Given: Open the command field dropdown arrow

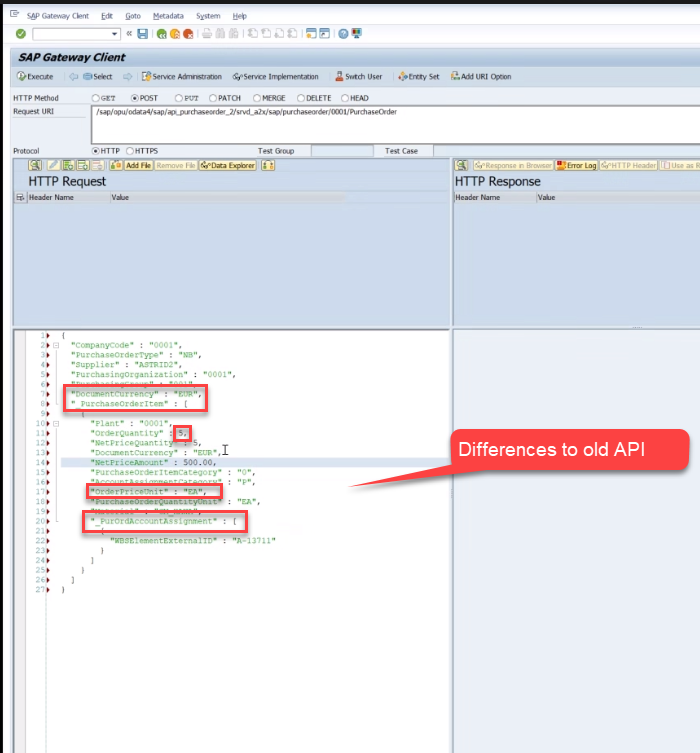Looking at the screenshot, I should 114,34.
